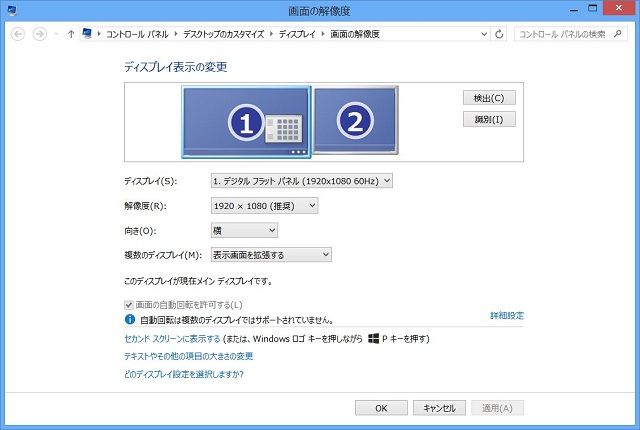Image resolution: width=640 pixels, height=430 pixels.
Task: Select monitor 2 in display preview
Action: 355,120
